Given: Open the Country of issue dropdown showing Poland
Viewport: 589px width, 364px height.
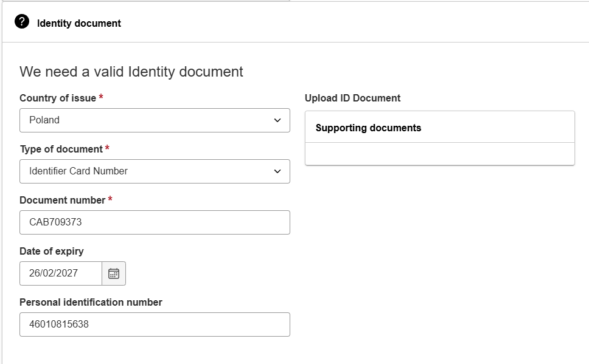Looking at the screenshot, I should [x=155, y=120].
